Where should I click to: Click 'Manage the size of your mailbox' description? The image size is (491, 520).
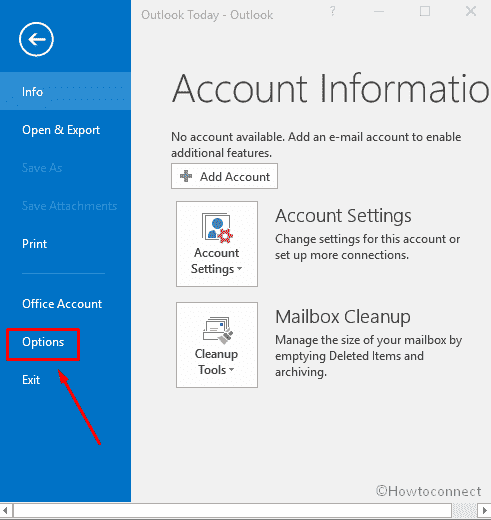point(368,356)
